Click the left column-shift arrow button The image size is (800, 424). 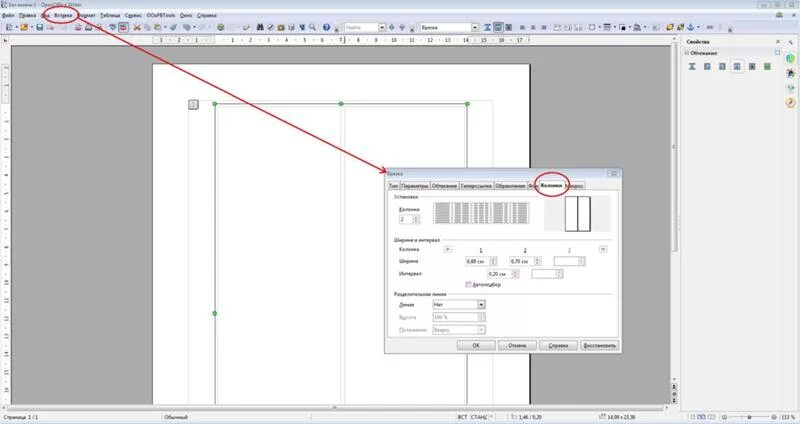(x=447, y=250)
